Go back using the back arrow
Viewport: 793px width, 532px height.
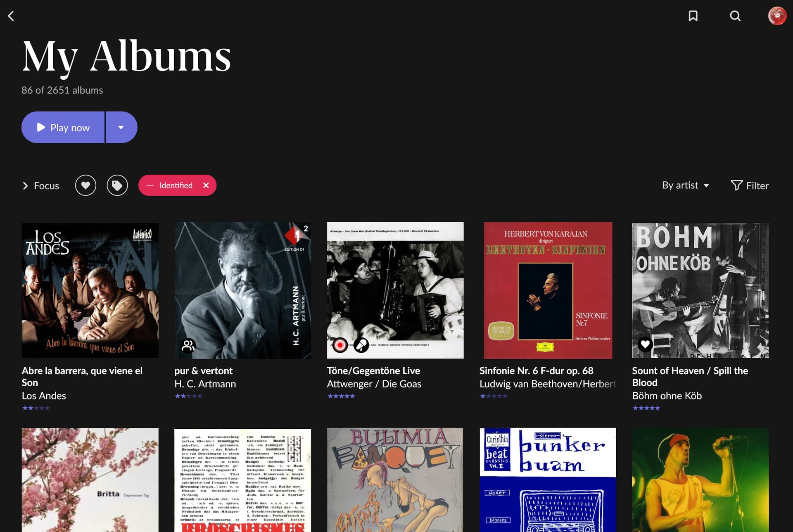tap(11, 16)
